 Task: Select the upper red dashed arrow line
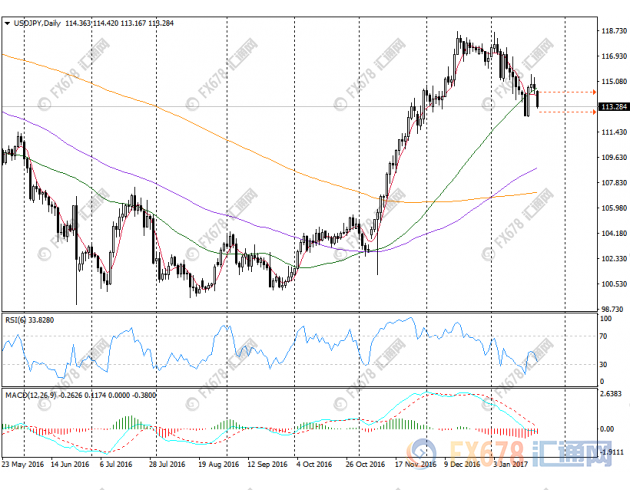567,92
